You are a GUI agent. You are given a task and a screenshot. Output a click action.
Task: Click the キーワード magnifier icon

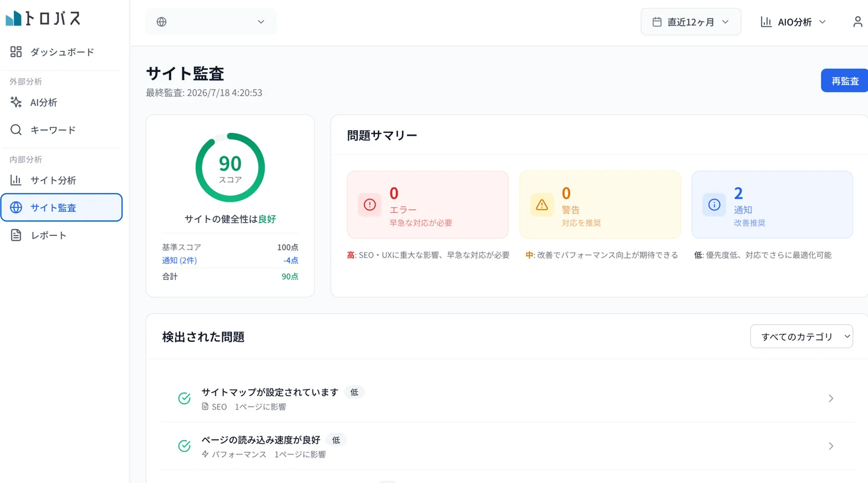point(16,130)
